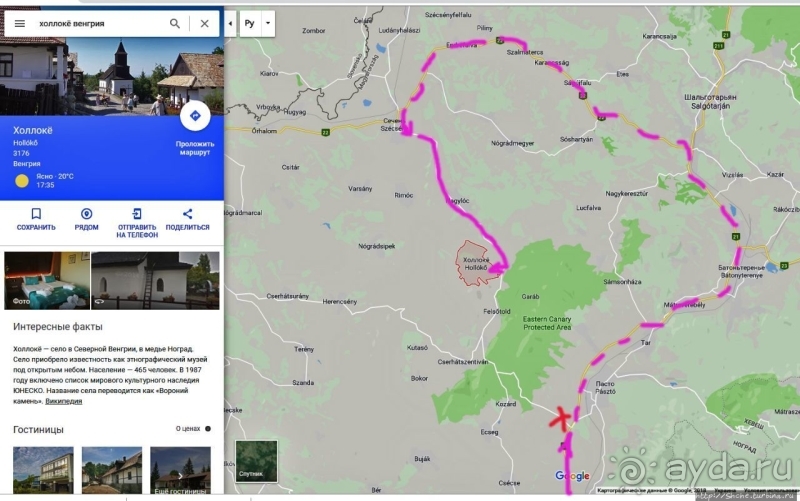
Task: Open the hamburger main menu
Action: 19,23
